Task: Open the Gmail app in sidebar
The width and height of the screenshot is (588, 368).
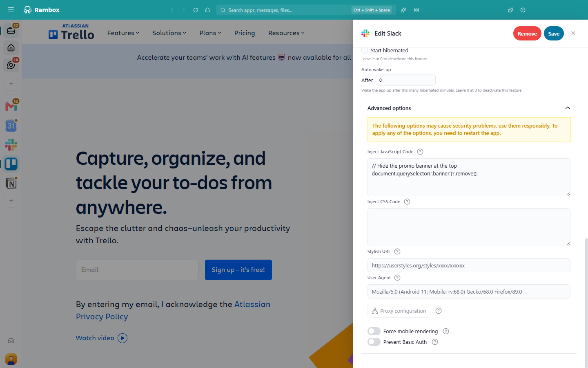Action: click(x=11, y=106)
